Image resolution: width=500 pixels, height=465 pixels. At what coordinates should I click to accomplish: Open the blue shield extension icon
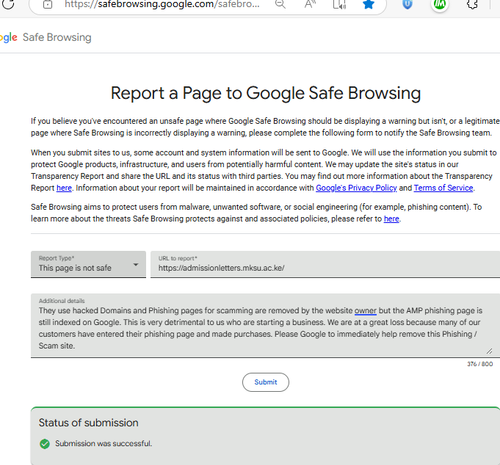[x=407, y=4]
